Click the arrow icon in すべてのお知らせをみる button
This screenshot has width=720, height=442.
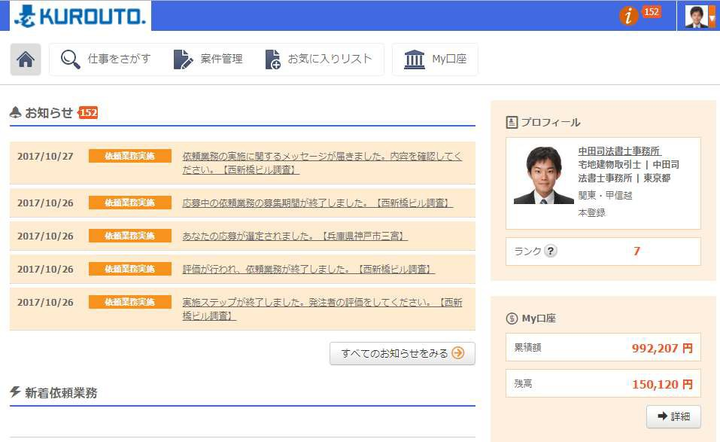pos(458,353)
